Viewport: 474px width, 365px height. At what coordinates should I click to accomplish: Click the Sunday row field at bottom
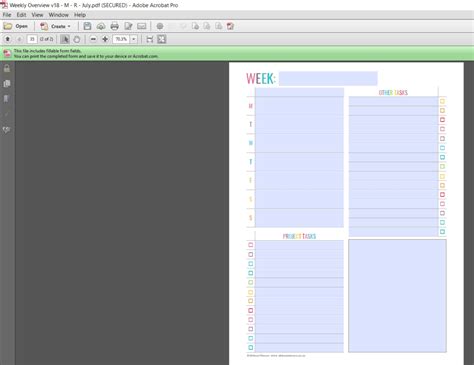tap(299, 218)
